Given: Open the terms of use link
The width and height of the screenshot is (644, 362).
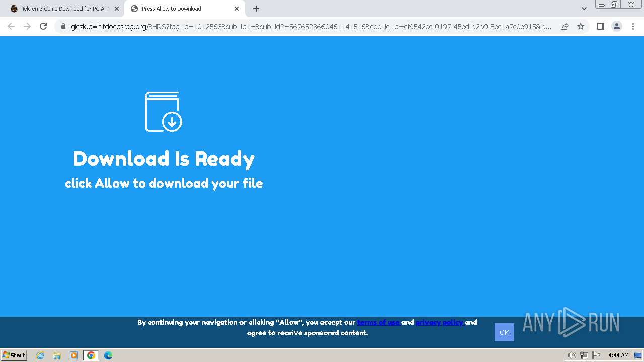Looking at the screenshot, I should [x=379, y=322].
